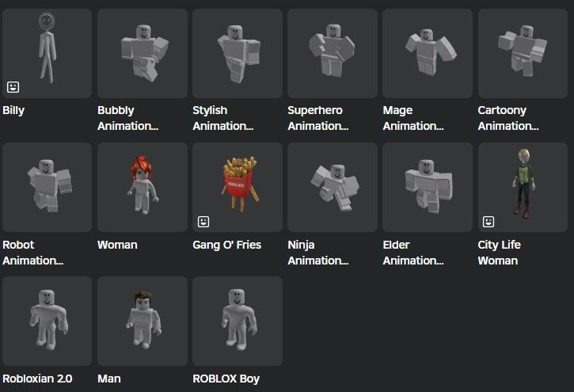Click the dynamic head icon on City Life Woman

(488, 222)
